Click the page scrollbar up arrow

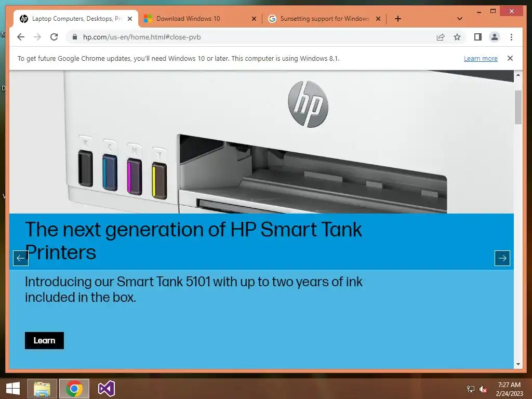tap(518, 75)
